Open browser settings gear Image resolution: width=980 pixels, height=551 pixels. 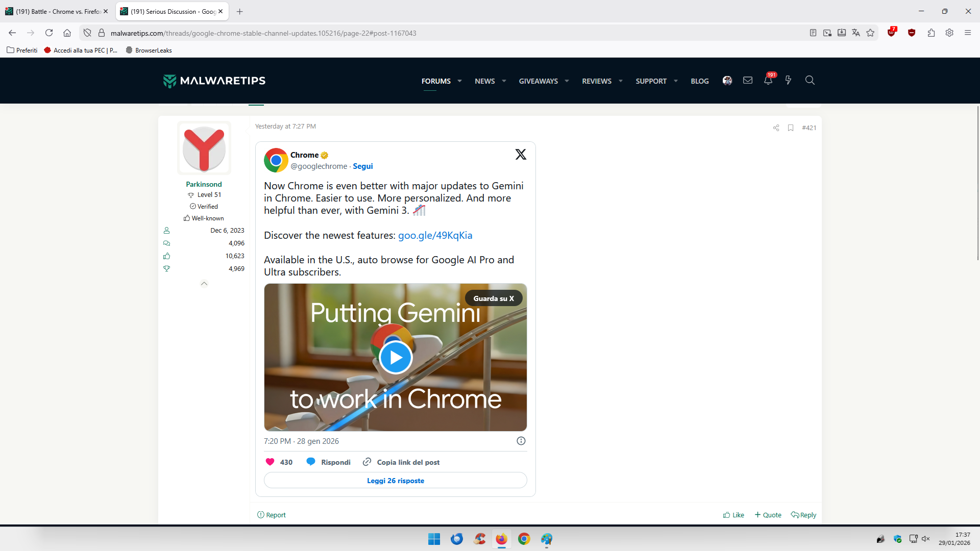pos(949,33)
